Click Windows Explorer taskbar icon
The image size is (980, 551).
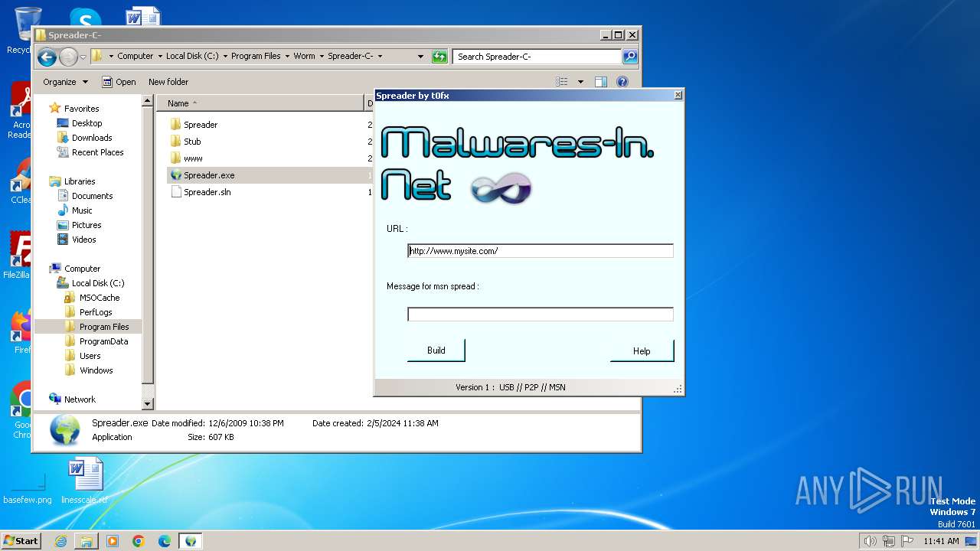[87, 541]
